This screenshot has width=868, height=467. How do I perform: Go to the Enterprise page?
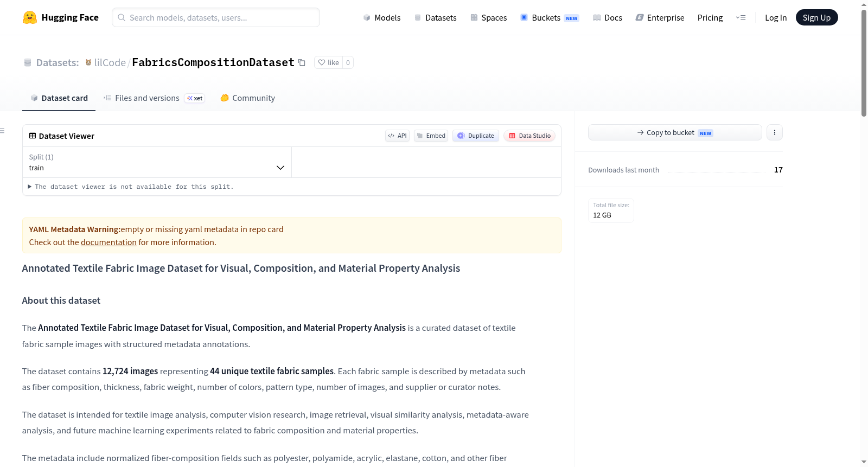pyautogui.click(x=660, y=17)
